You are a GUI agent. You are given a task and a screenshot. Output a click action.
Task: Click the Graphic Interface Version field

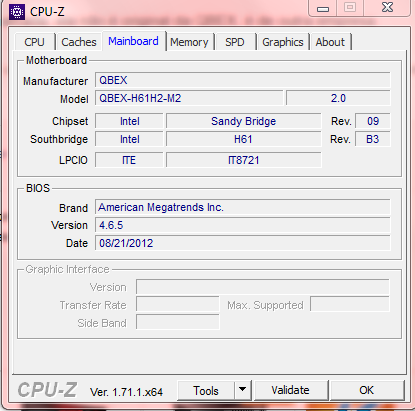tap(263, 287)
